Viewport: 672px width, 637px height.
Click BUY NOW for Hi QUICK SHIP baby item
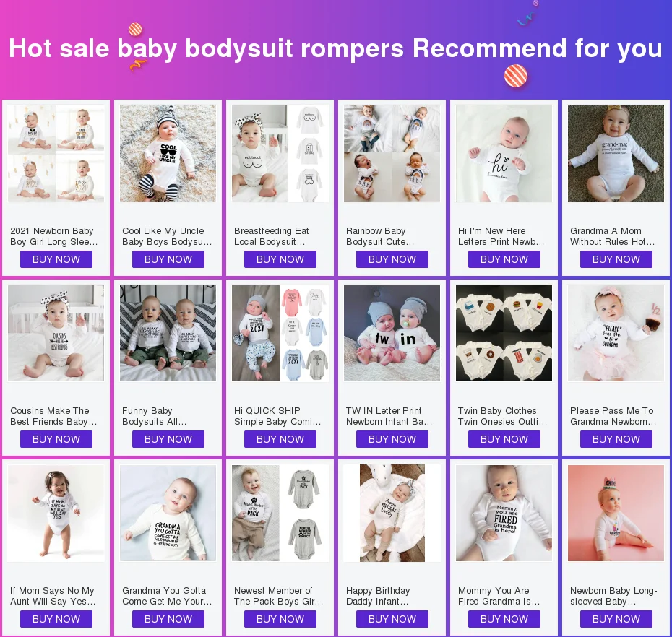click(280, 439)
